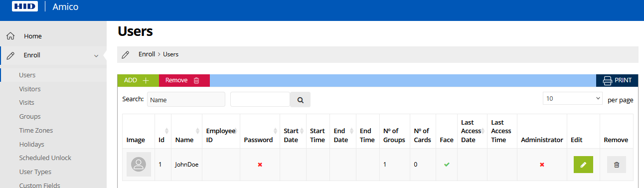
Task: Click the red X under Administrator
Action: tap(542, 165)
